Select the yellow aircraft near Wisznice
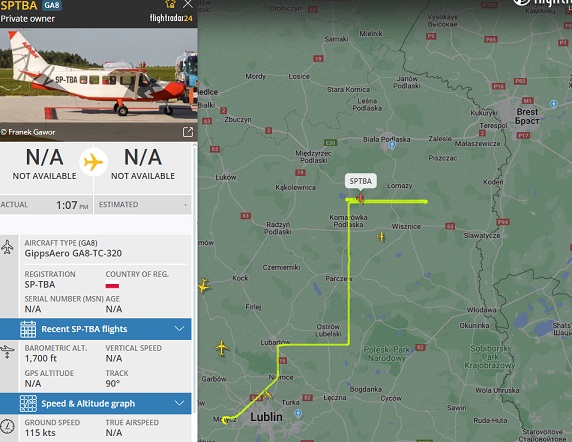The image size is (572, 442). (x=380, y=237)
